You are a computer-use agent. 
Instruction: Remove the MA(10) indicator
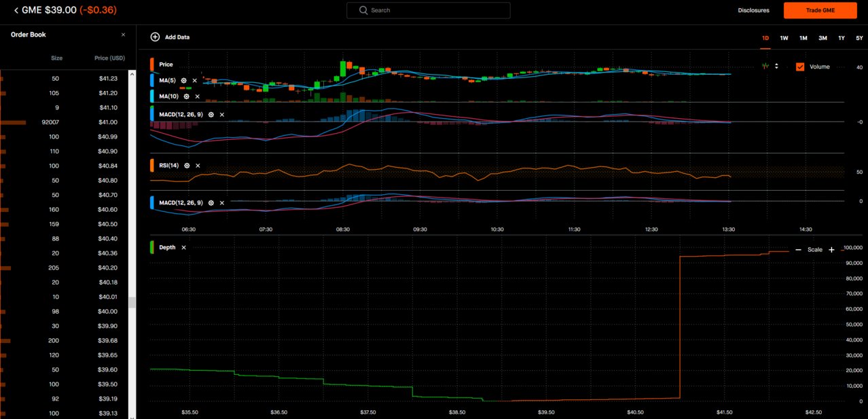point(198,96)
